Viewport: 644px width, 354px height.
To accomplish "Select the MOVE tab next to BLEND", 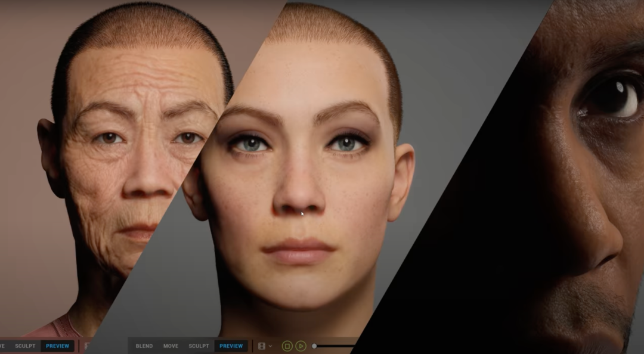I will [171, 346].
